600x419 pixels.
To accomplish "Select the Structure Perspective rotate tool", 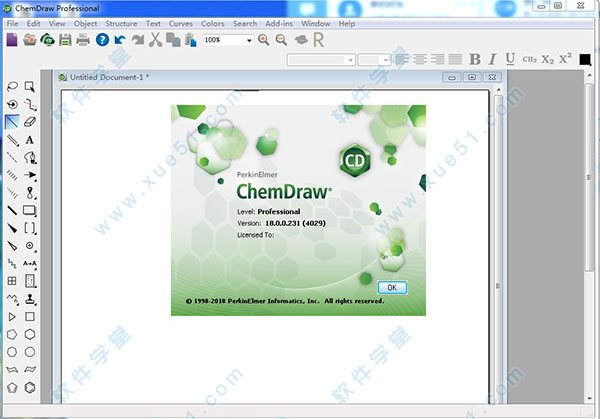I will coord(12,104).
